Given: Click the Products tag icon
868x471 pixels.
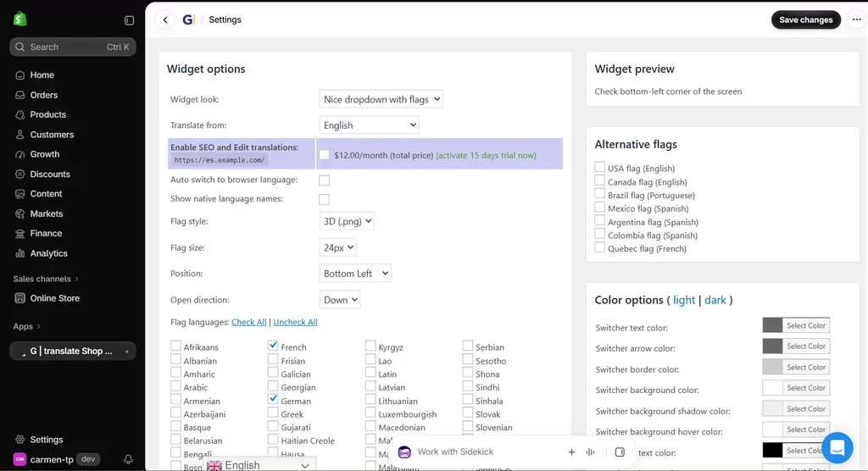Looking at the screenshot, I should (x=20, y=114).
